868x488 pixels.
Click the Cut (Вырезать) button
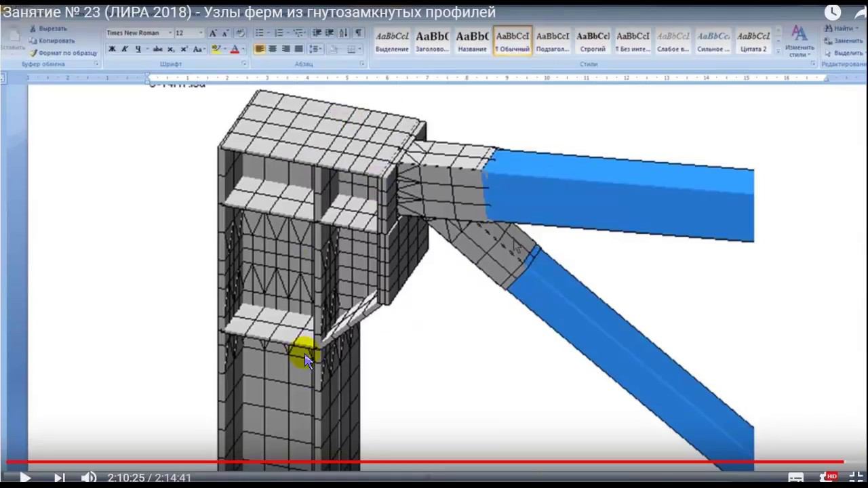[48, 29]
